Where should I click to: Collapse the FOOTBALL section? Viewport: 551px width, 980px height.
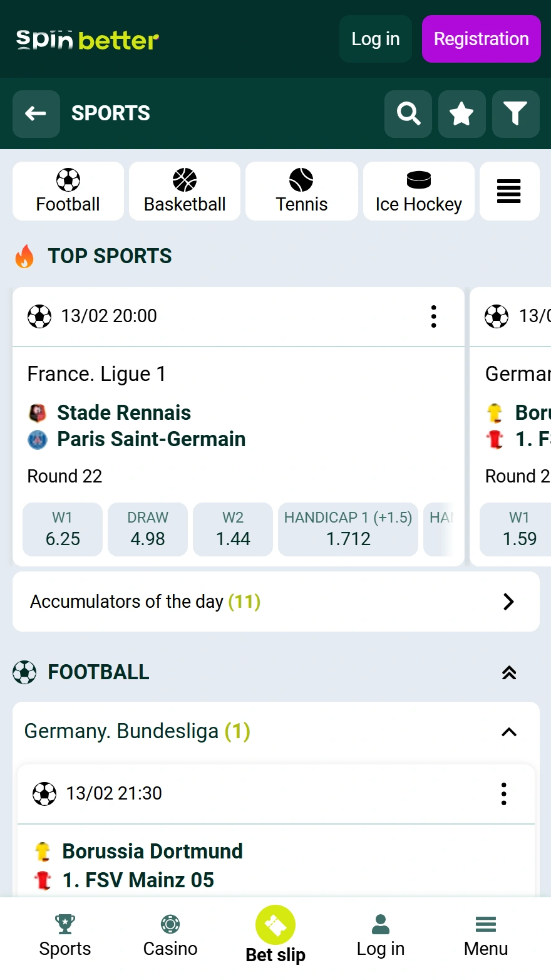click(509, 673)
